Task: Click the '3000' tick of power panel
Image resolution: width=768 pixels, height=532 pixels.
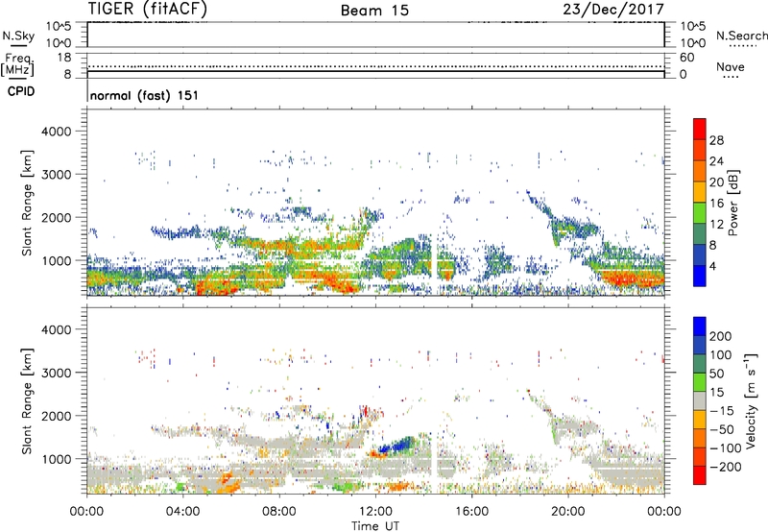Action: pos(57,175)
